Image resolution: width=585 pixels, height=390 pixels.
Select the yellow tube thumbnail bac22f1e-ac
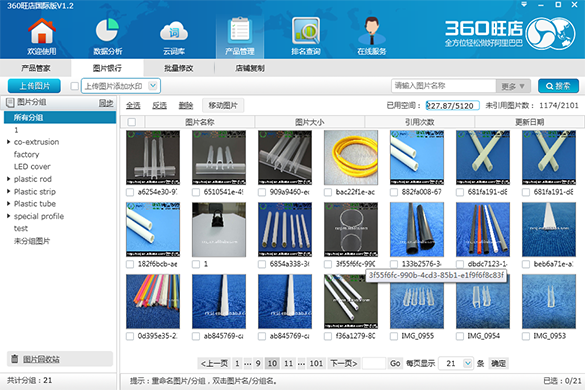pyautogui.click(x=351, y=157)
